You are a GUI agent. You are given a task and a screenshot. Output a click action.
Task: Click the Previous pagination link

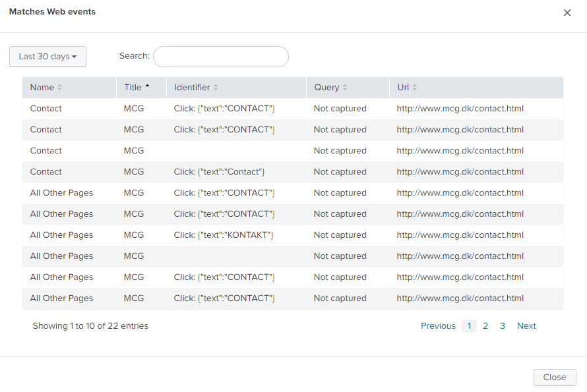pyautogui.click(x=438, y=325)
